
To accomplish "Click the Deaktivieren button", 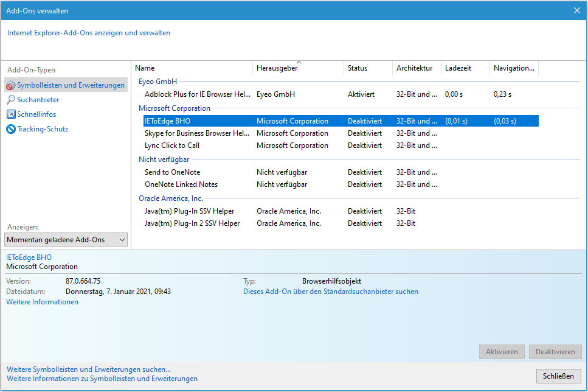I will pos(555,352).
